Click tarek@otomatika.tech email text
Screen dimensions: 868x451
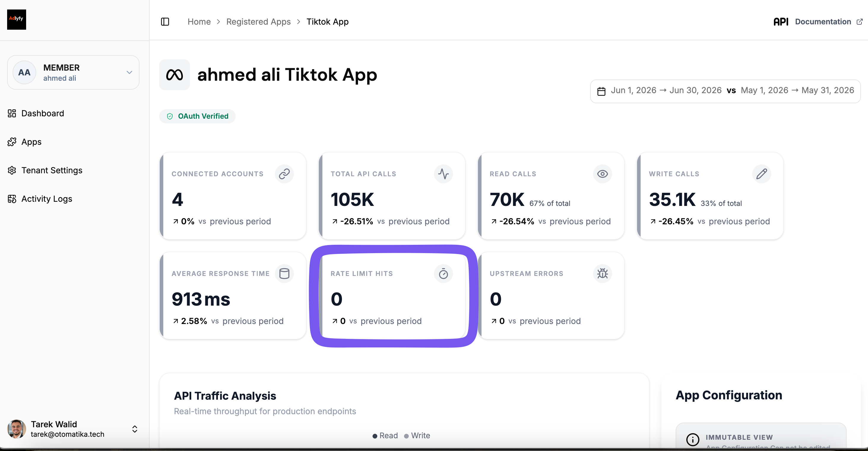pyautogui.click(x=67, y=434)
